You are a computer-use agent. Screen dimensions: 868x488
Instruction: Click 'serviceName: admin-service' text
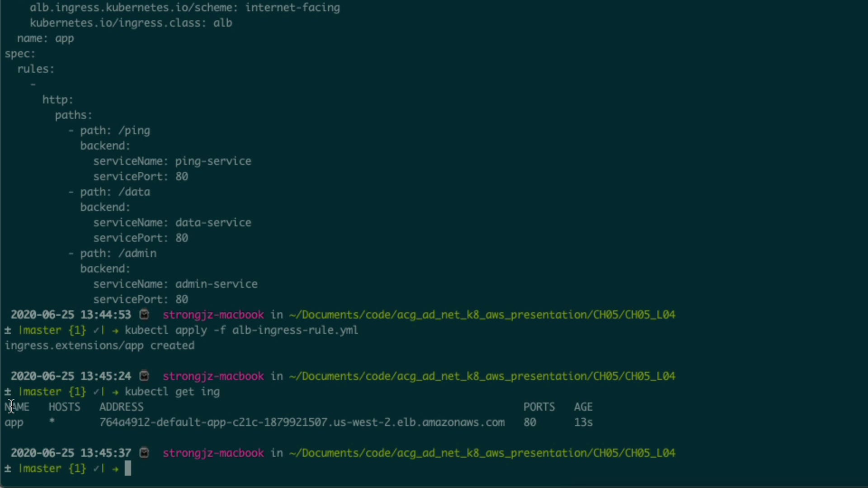[x=175, y=284]
